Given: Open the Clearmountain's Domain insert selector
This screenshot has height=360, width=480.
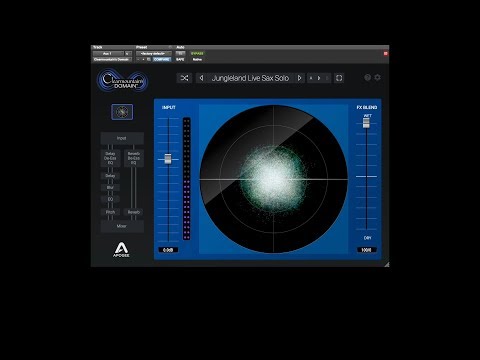Looking at the screenshot, I should (x=112, y=59).
